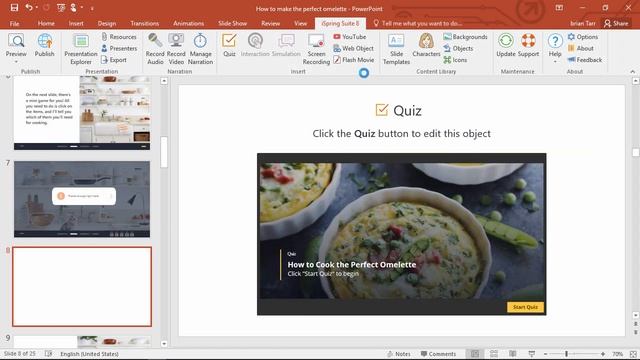Send Feedback via ribbon

point(584,60)
